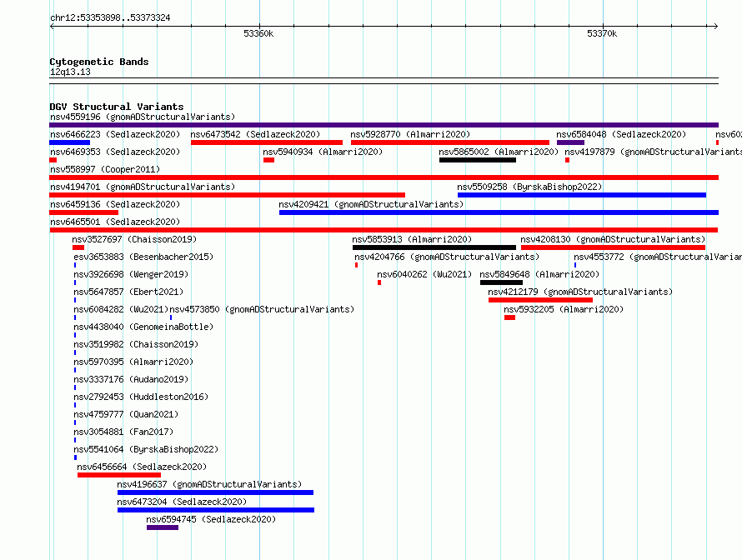742x560 pixels.
Task: Open the nsv558997 (Cooper2011) variant
Action: [x=105, y=169]
